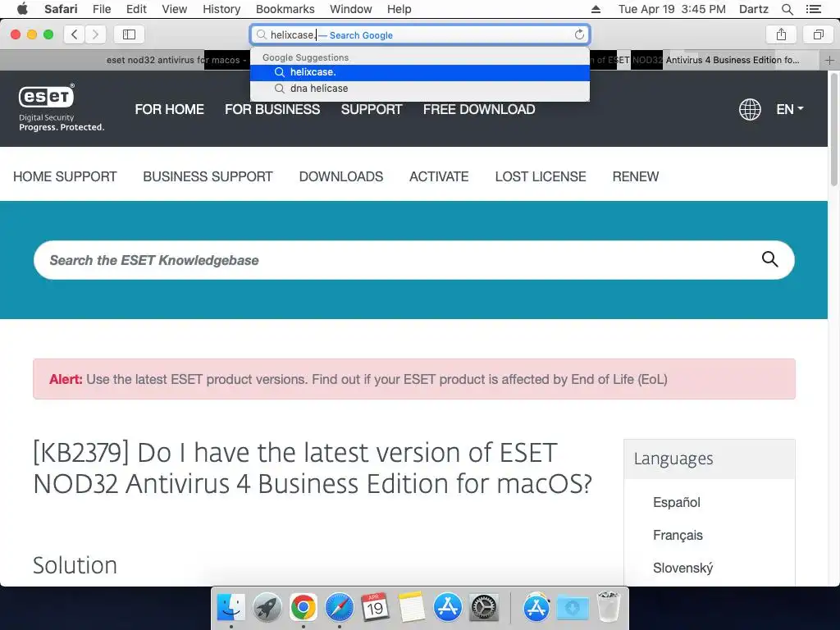Screen dimensions: 840x630
Task: Click the Safari back arrow button
Action: (x=75, y=34)
